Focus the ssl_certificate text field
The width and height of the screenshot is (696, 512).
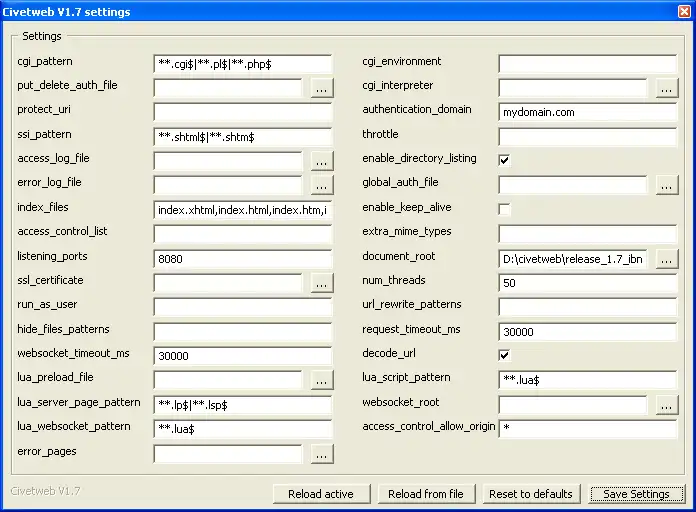click(x=228, y=283)
